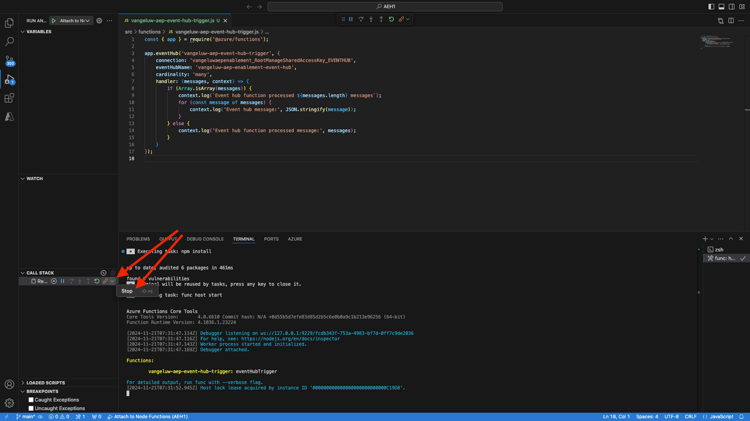Collapse the Variables section
This screenshot has height=421, width=750.
[x=38, y=32]
